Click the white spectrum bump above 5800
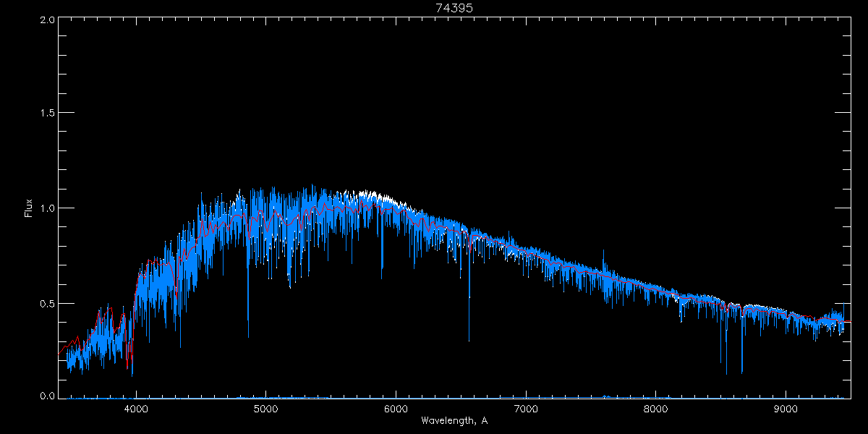Image resolution: width=868 pixels, height=434 pixels. (x=376, y=193)
